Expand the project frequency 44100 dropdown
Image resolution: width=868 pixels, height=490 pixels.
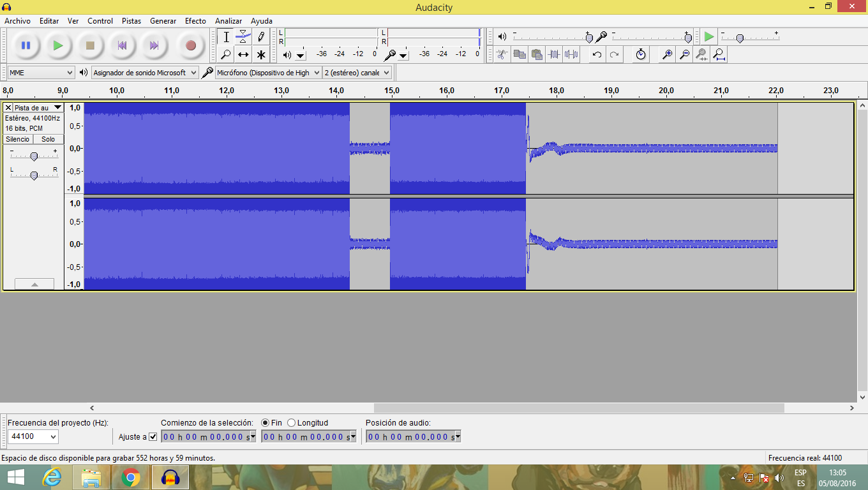[33, 437]
